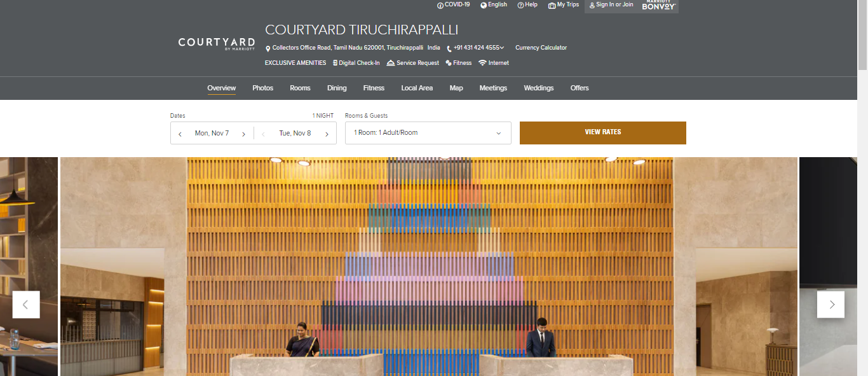Click the hotel title Courtyard Tiruchirappalli
This screenshot has width=868, height=376.
pyautogui.click(x=362, y=30)
